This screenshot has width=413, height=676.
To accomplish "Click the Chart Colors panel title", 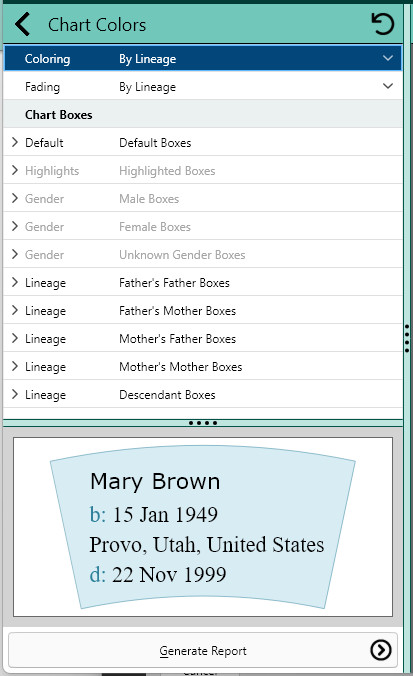I will click(x=97, y=25).
